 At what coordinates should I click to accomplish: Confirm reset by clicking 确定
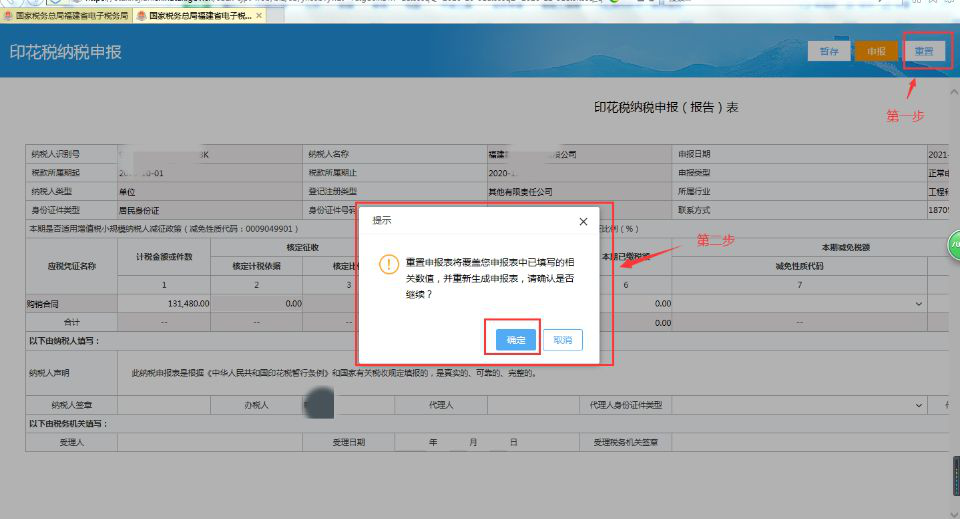[x=516, y=340]
